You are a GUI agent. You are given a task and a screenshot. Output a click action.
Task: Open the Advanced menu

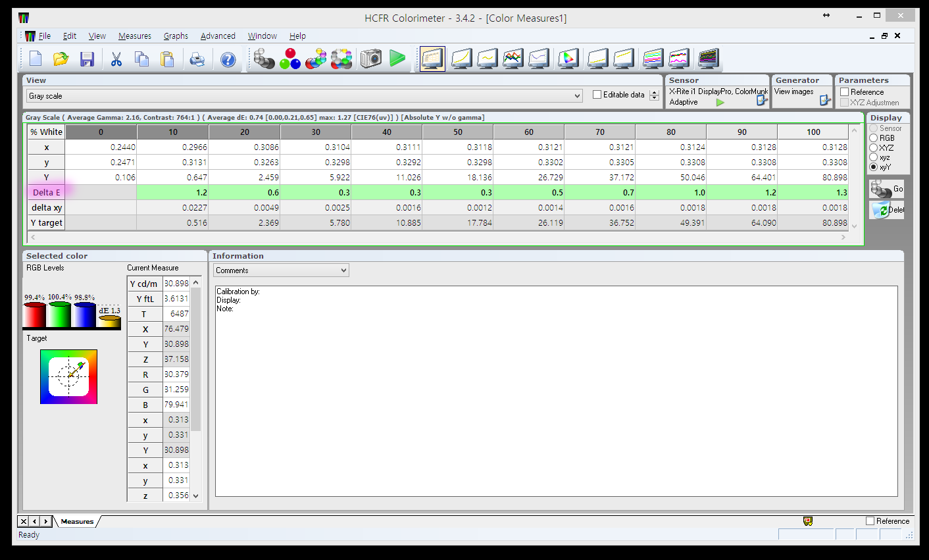[x=218, y=36]
